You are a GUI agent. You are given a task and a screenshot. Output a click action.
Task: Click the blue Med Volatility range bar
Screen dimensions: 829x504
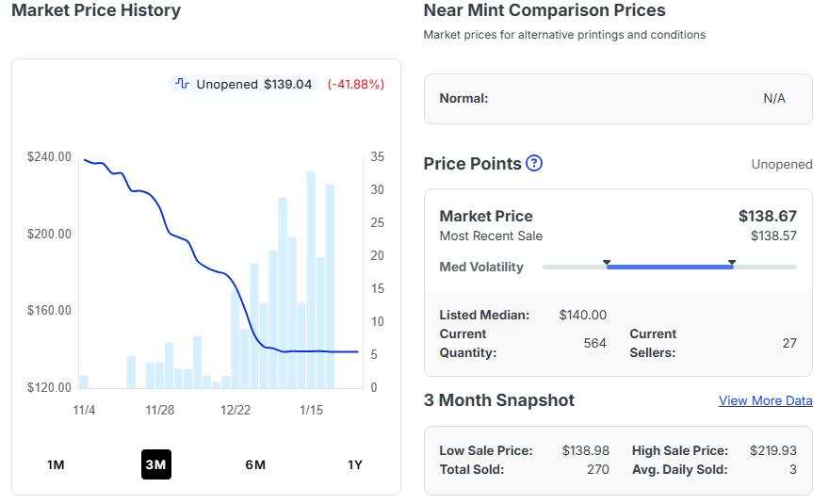669,267
